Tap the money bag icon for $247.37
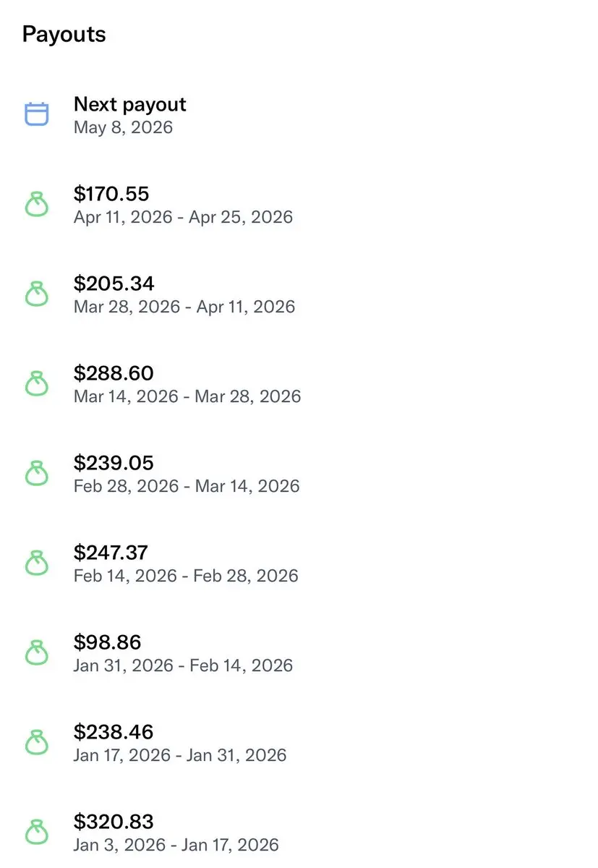This screenshot has width=598, height=868. tap(37, 563)
